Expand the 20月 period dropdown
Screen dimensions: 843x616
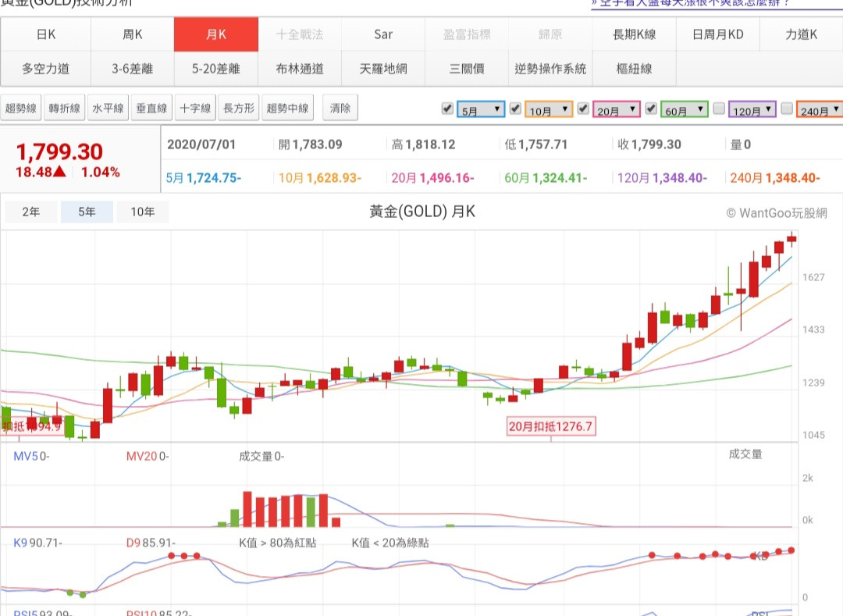[617, 110]
